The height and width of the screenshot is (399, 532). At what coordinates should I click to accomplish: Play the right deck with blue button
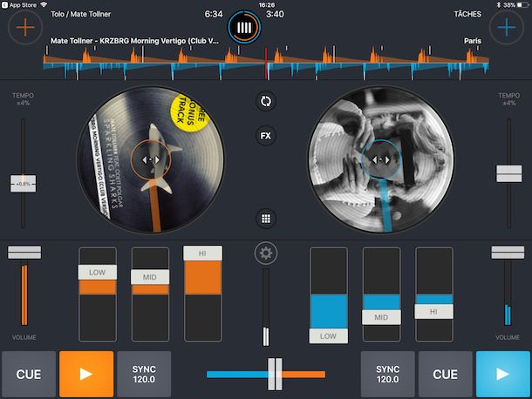point(503,374)
